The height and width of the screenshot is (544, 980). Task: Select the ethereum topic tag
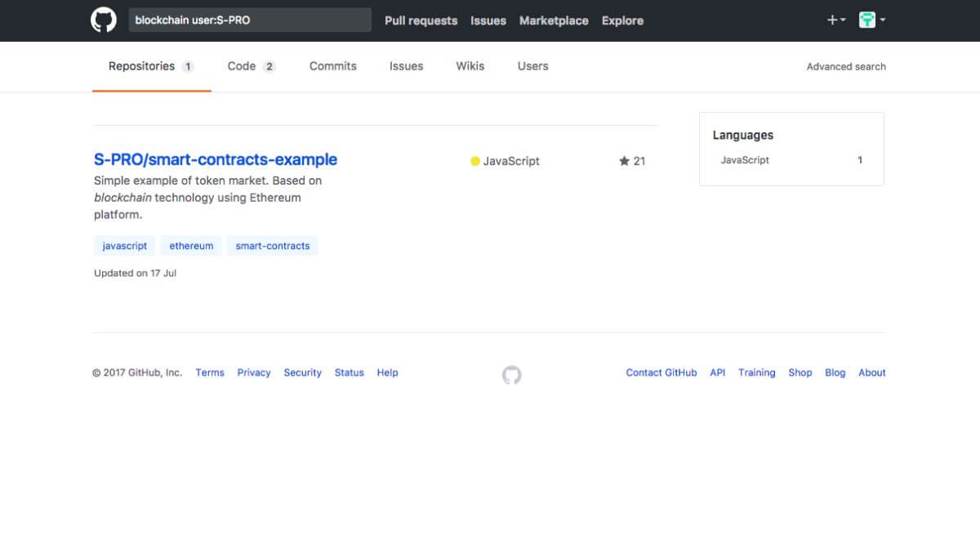point(191,246)
